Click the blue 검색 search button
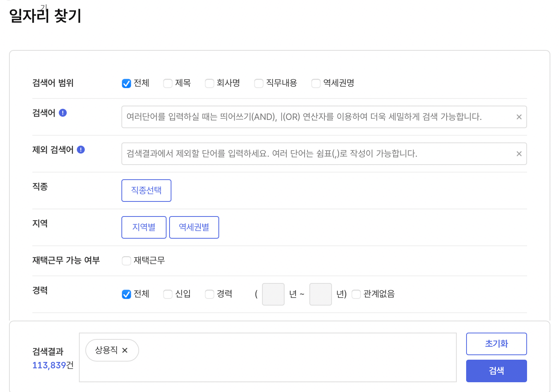Image resolution: width=559 pixels, height=392 pixels. coord(496,371)
